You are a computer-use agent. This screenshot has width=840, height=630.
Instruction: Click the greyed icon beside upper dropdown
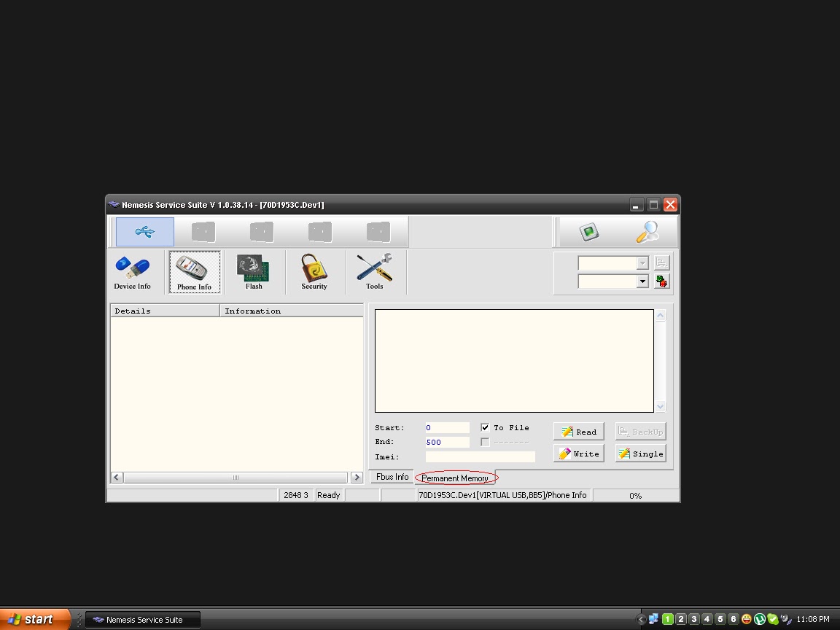661,262
